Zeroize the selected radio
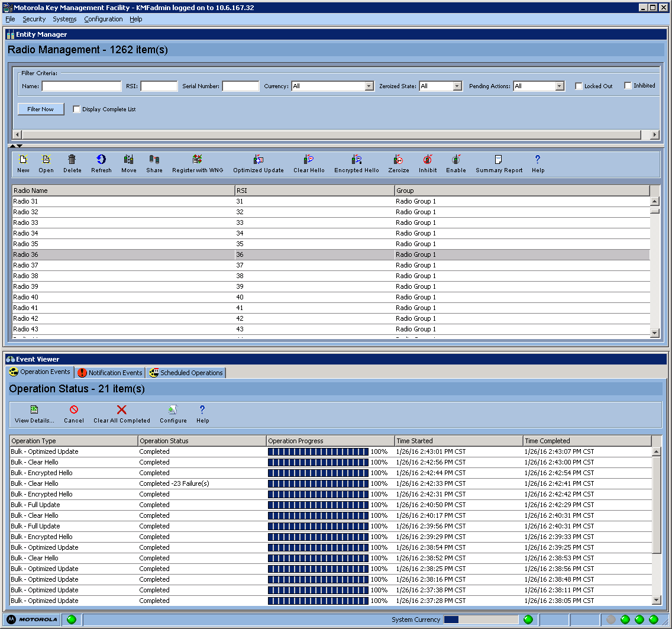672x629 pixels. click(x=399, y=164)
